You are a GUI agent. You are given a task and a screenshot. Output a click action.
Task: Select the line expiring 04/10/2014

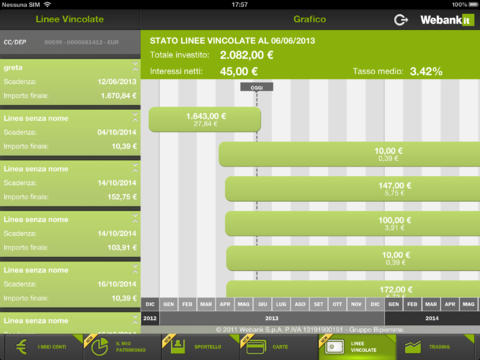tap(70, 133)
